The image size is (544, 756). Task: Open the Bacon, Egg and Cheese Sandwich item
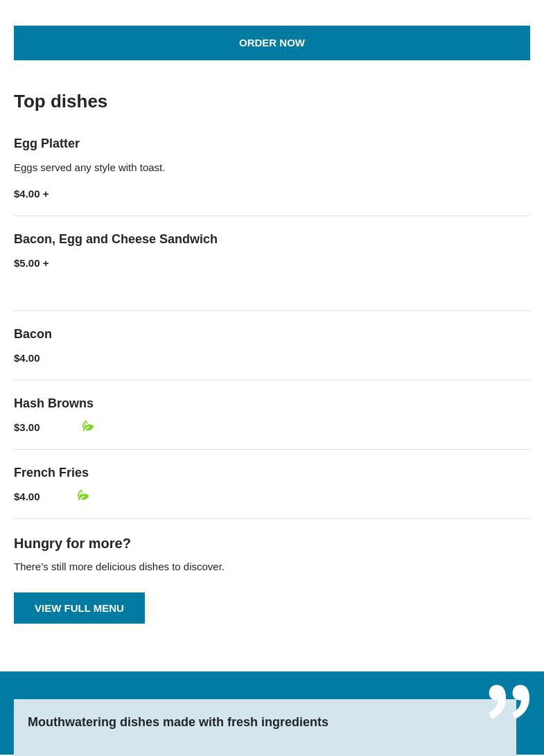116,239
